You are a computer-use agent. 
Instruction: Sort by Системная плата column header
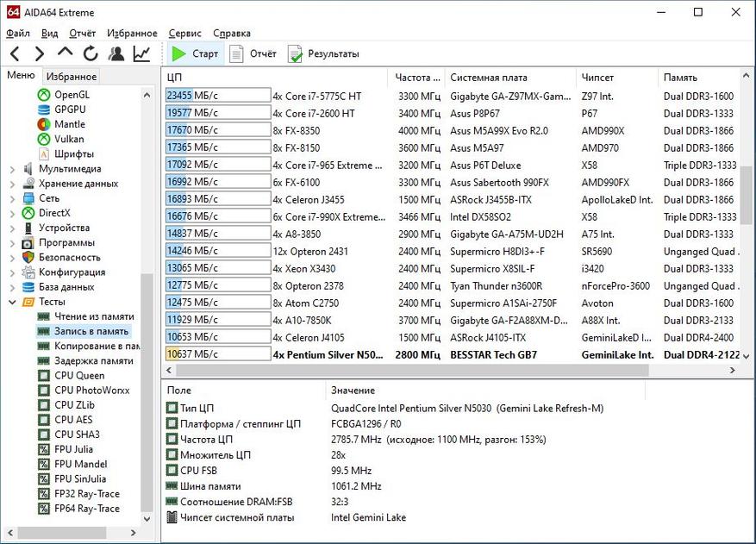point(510,78)
